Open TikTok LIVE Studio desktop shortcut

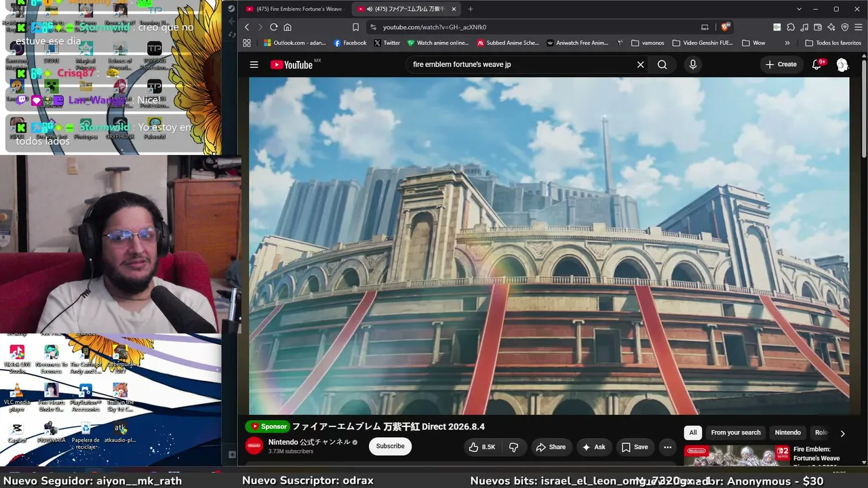(x=17, y=359)
